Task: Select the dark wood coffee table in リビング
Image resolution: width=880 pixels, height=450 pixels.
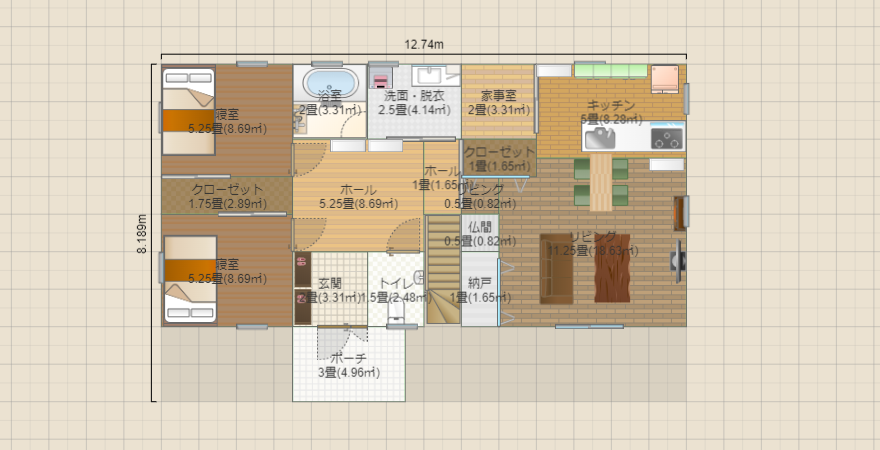Action: pos(612,269)
